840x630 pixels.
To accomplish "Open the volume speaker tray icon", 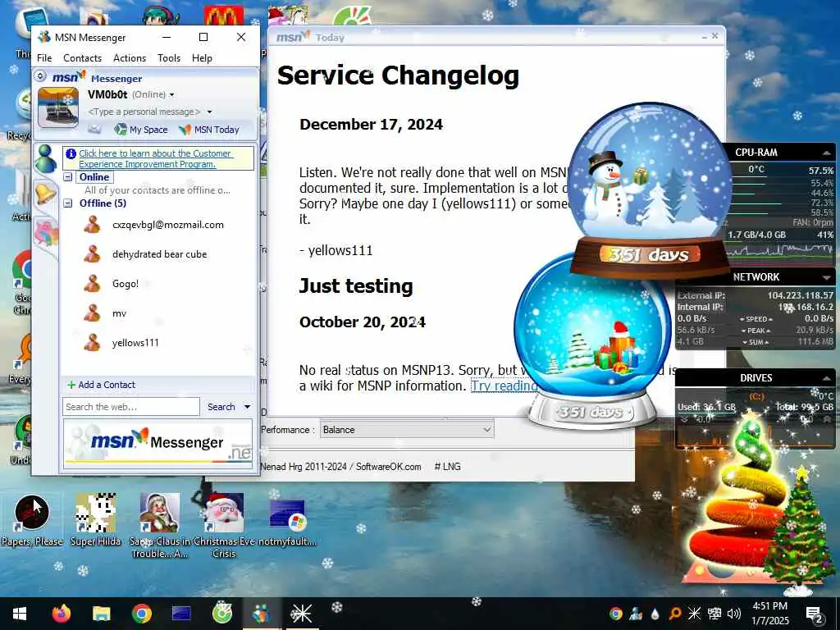I will (734, 614).
